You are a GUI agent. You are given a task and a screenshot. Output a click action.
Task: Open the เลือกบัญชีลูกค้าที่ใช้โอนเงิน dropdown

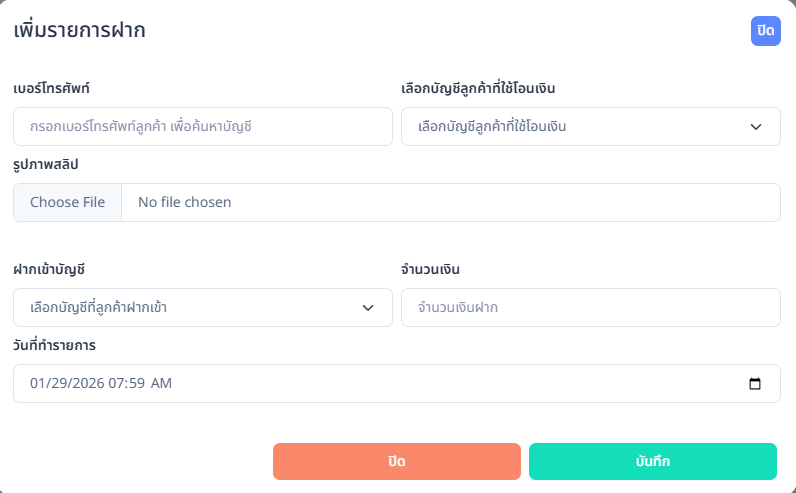coord(590,127)
